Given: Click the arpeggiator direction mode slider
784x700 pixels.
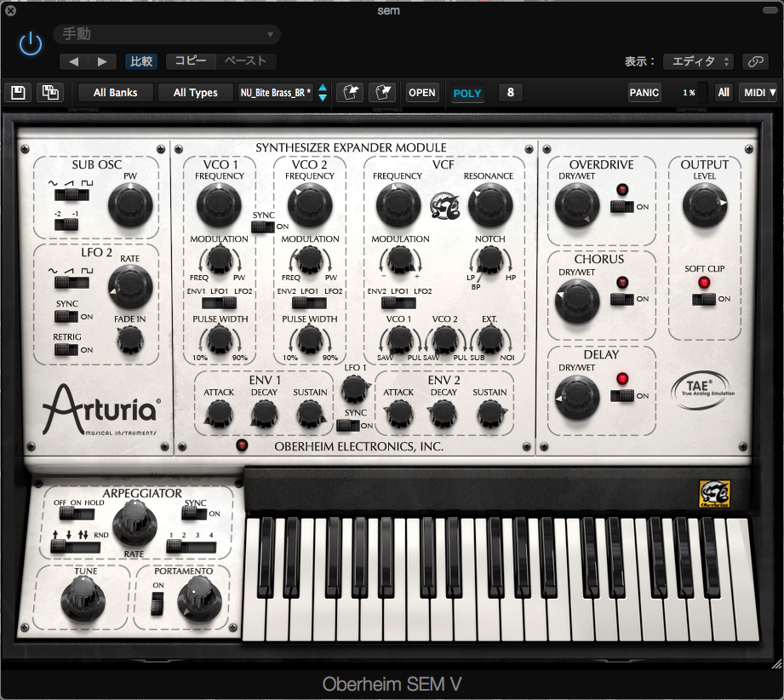Looking at the screenshot, I should pos(75,547).
